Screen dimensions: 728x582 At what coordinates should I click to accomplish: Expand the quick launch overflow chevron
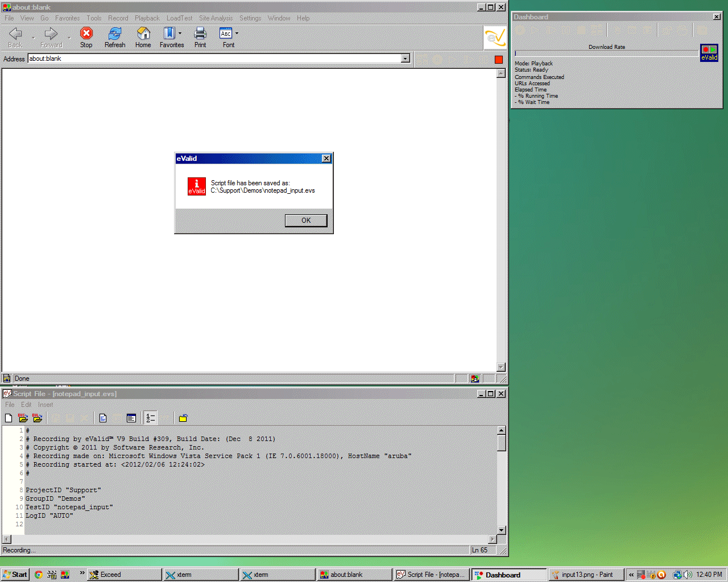[82, 573]
